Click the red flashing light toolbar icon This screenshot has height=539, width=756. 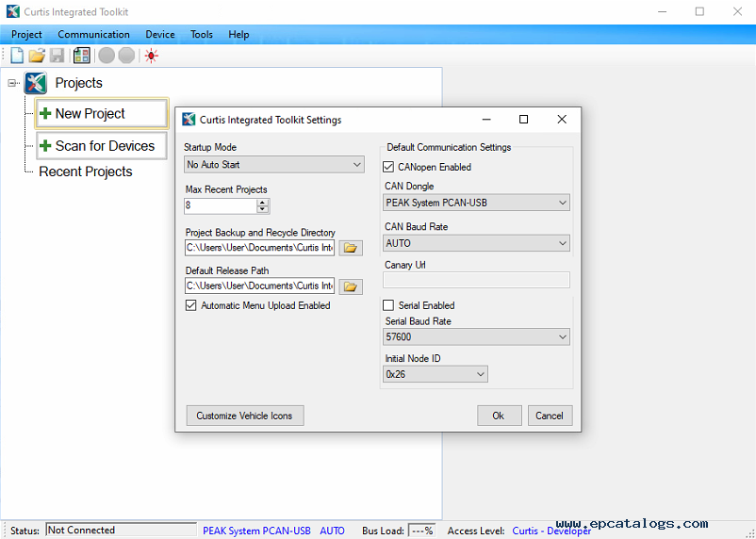click(x=152, y=56)
